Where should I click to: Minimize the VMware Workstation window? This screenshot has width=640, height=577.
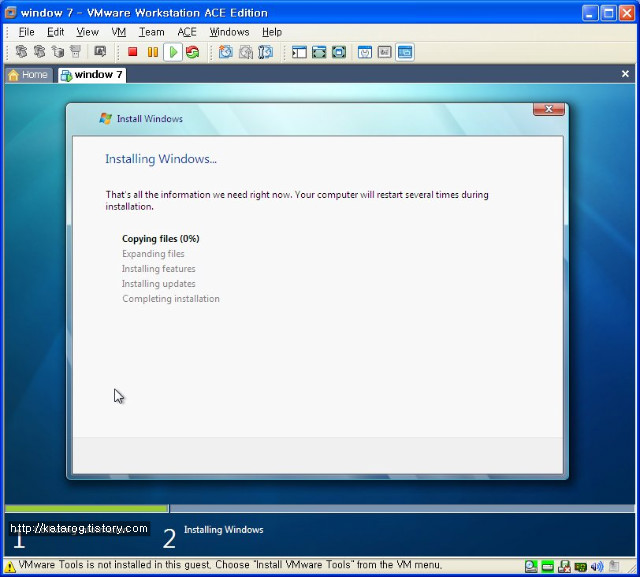[589, 13]
